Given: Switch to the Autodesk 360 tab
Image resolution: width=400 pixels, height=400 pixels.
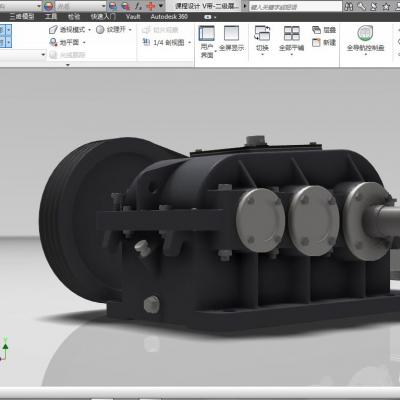Looking at the screenshot, I should (x=169, y=17).
